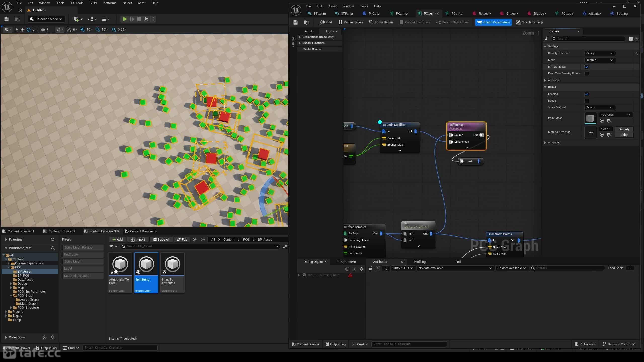
Task: Select the rotate tool in viewport toolbar
Action: pos(29,30)
